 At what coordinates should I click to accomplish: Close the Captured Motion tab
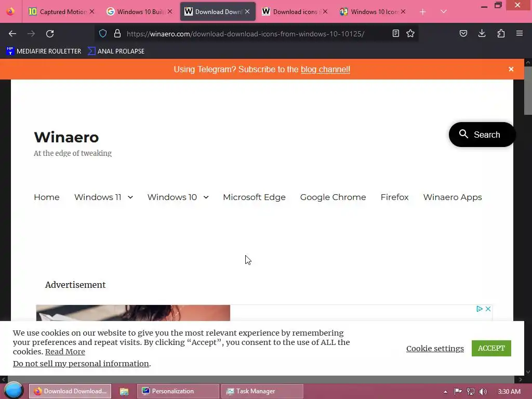click(92, 11)
